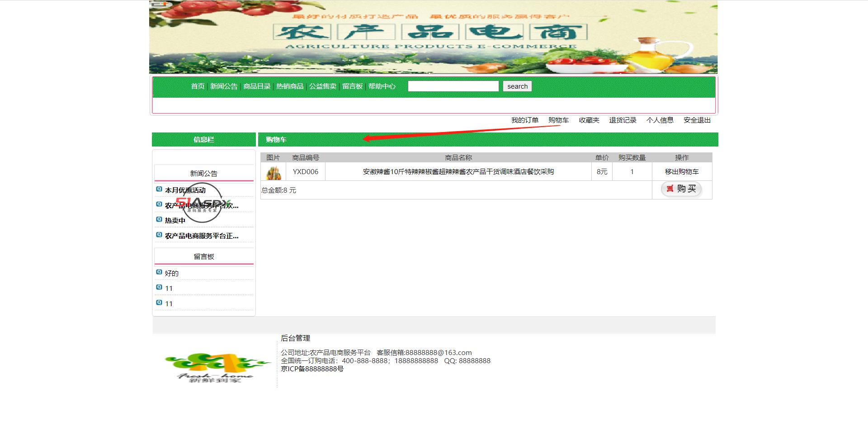The height and width of the screenshot is (426, 868).
Task: Open the 安徽辣酱 product name
Action: pyautogui.click(x=458, y=172)
